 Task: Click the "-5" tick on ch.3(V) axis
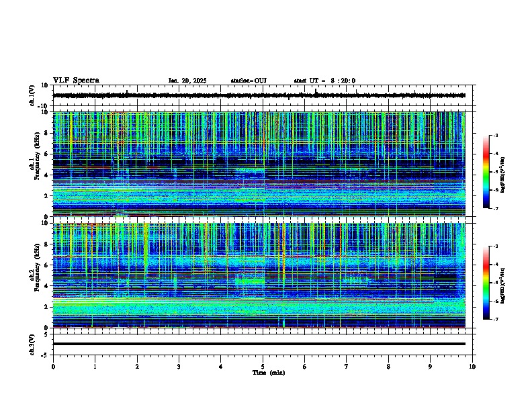tap(46, 355)
